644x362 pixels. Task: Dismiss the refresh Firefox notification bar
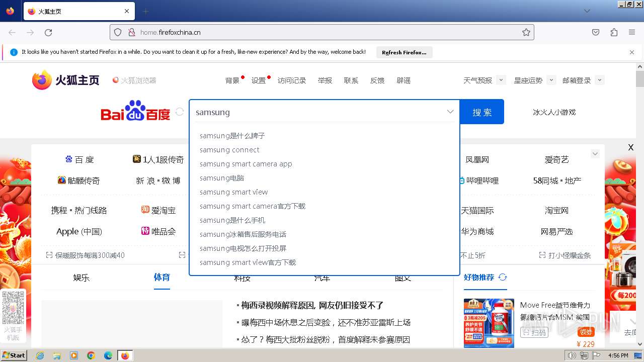click(x=632, y=52)
